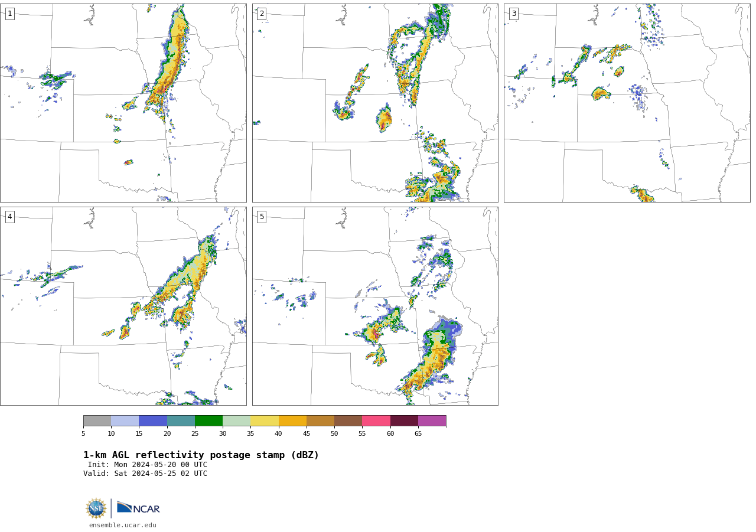Click the gray 5-10 dBZ swatch
This screenshot has height=532, width=756.
pos(97,421)
